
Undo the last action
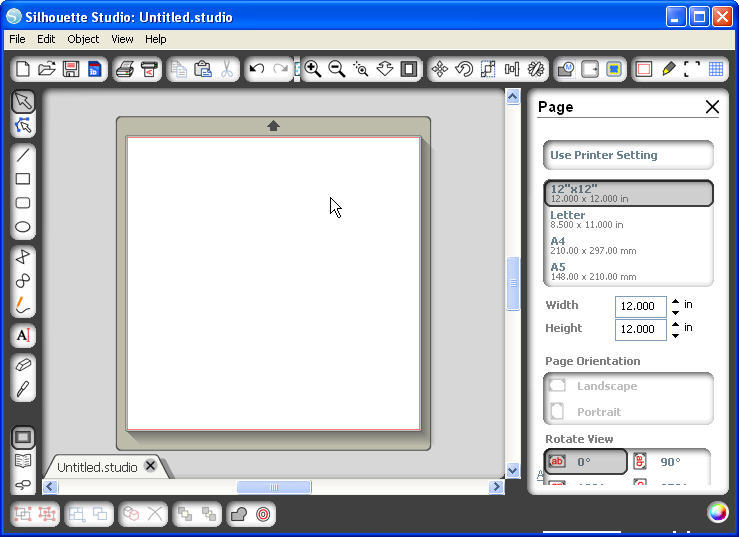click(x=257, y=69)
